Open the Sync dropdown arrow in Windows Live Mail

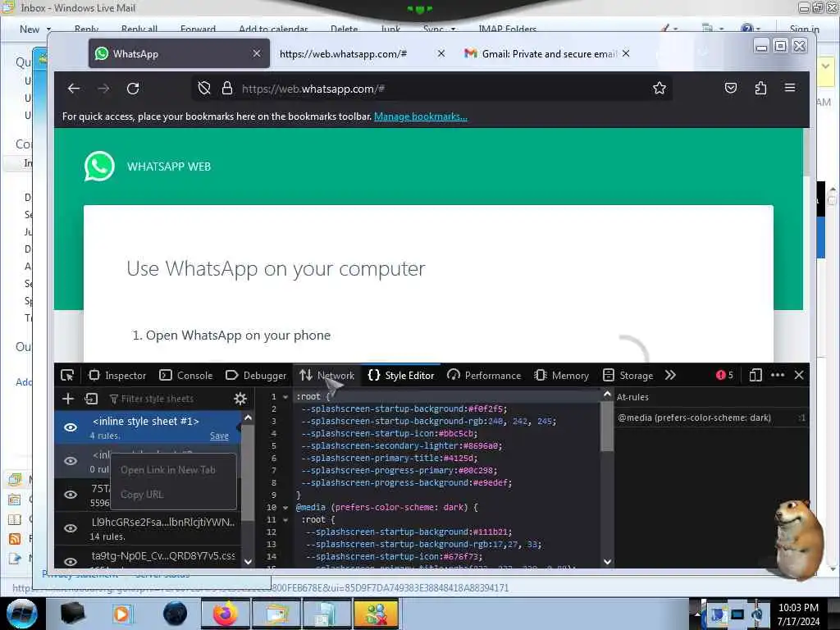click(453, 30)
